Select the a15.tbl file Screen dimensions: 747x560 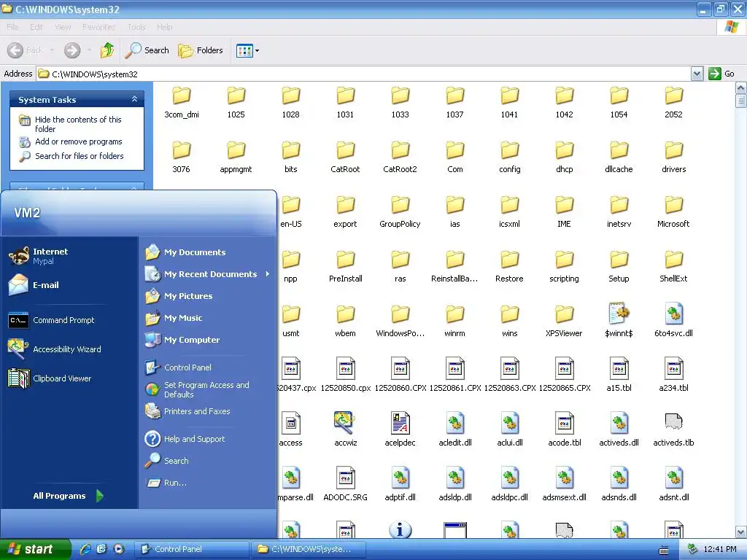619,375
